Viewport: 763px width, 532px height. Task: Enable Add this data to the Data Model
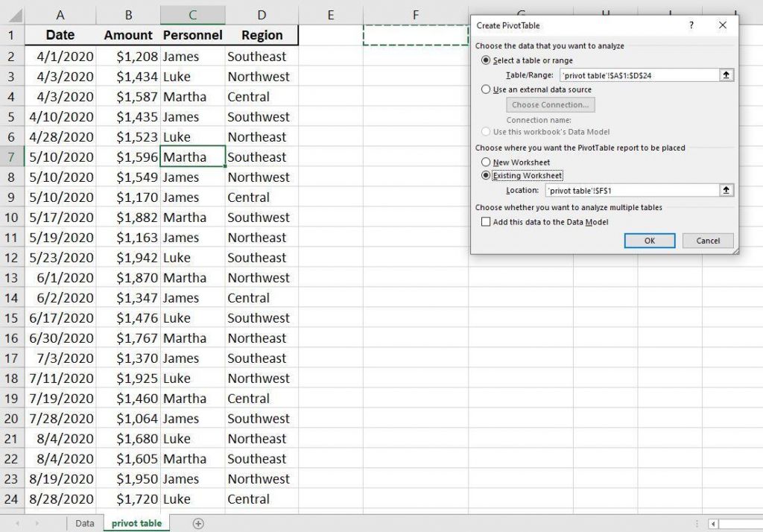tap(486, 221)
